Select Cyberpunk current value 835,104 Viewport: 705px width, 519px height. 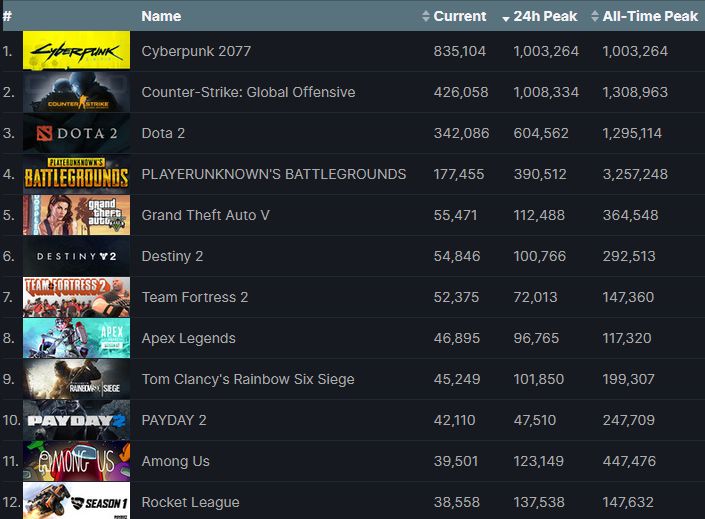click(x=460, y=51)
